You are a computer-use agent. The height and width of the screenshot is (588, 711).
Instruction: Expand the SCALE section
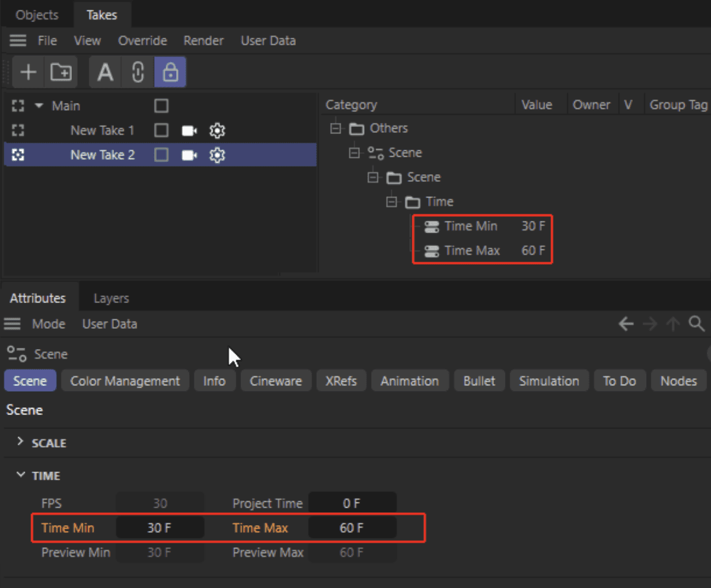[x=20, y=441]
